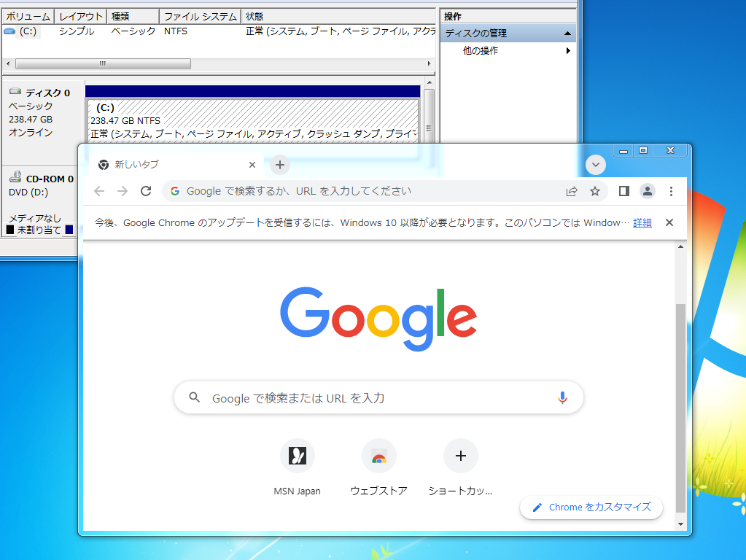Click the back navigation arrow
This screenshot has height=560, width=746.
[98, 190]
